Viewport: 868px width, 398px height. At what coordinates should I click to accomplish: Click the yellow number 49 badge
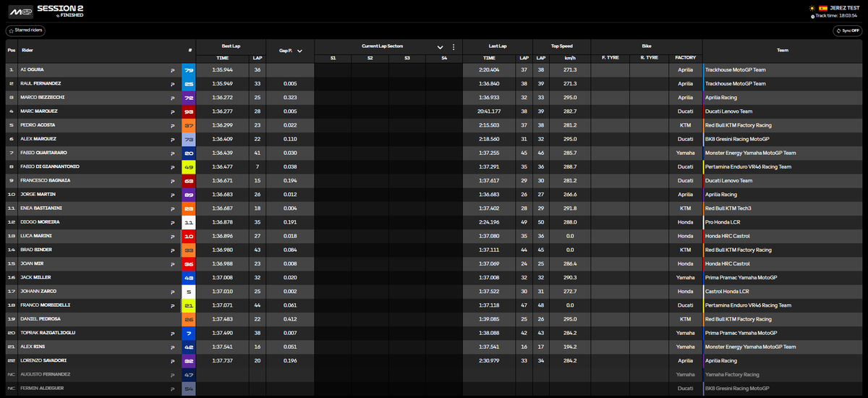pos(189,167)
